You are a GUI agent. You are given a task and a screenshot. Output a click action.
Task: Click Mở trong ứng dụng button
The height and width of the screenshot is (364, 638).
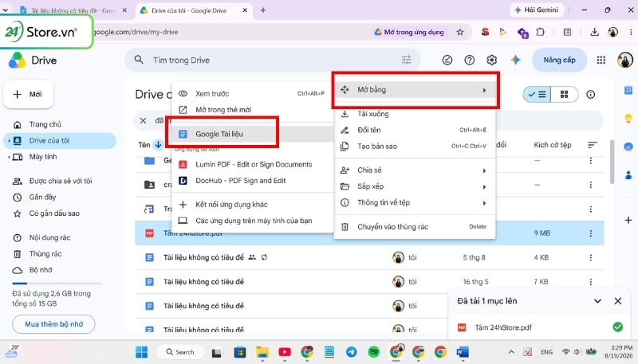click(x=409, y=32)
